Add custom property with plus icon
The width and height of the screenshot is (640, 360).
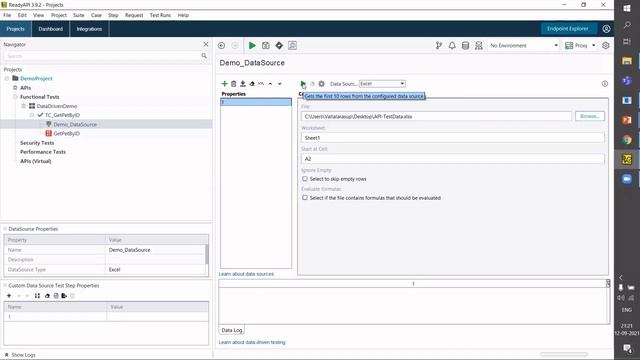(9, 296)
